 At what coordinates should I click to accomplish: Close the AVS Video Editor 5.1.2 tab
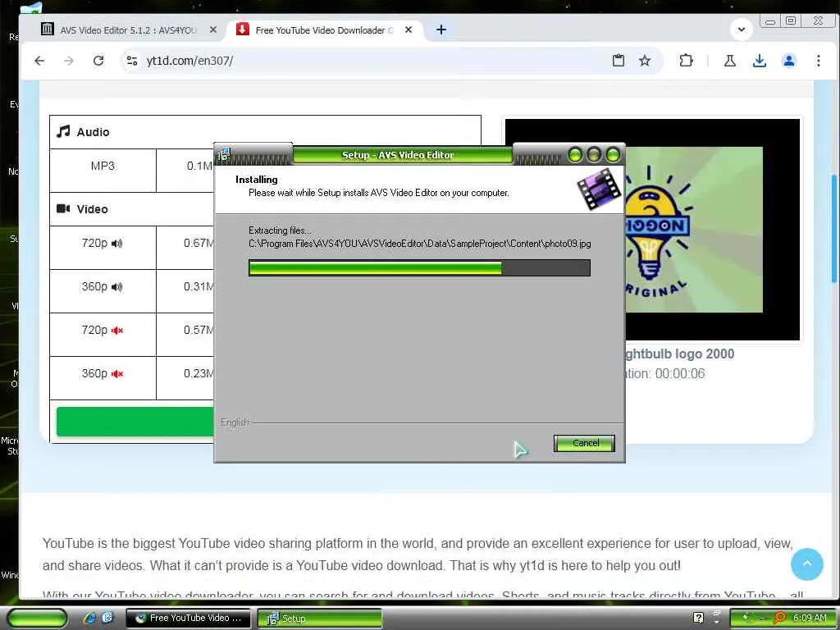pyautogui.click(x=213, y=30)
